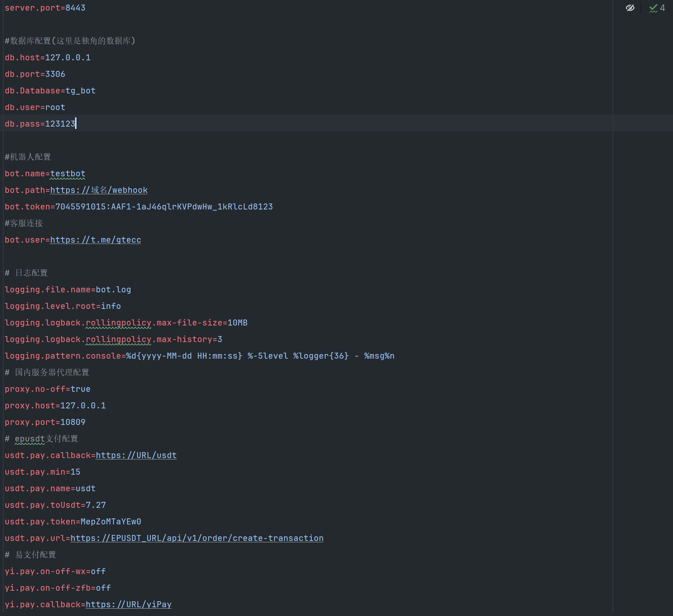Click the usdt.pay.callback URL link
This screenshot has width=673, height=616.
tap(136, 455)
